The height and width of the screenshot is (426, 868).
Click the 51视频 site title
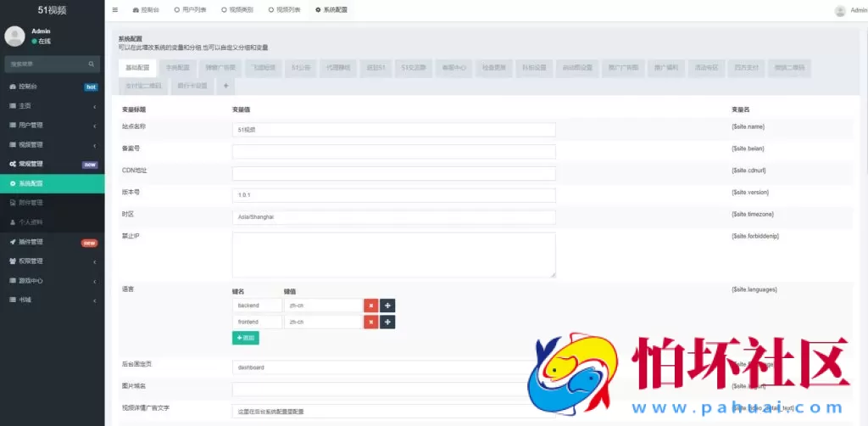(x=52, y=10)
